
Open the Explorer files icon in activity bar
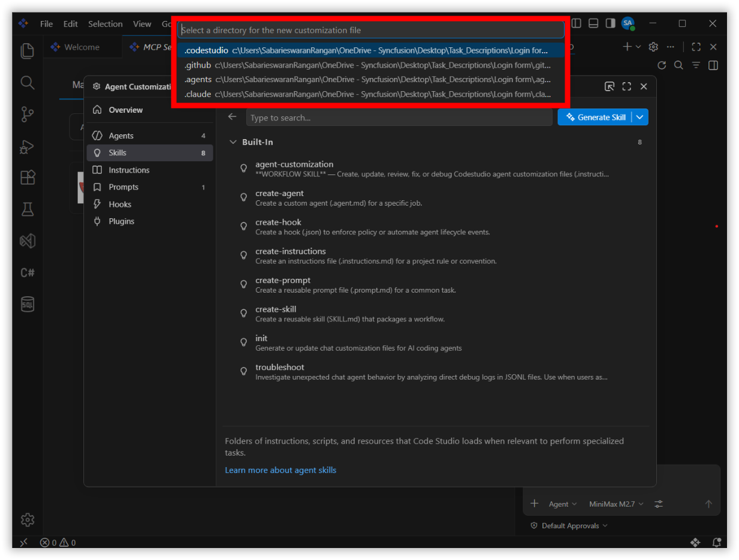pos(28,51)
